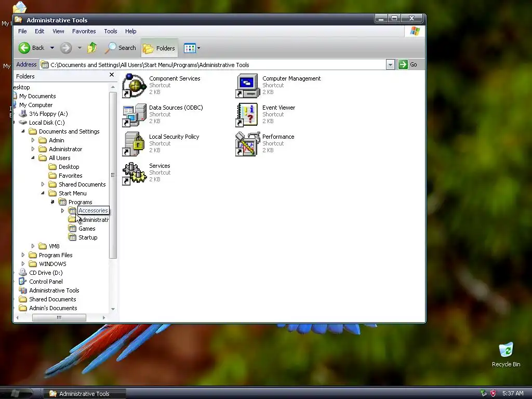
Task: Select My Documents in folder tree
Action: 37,96
